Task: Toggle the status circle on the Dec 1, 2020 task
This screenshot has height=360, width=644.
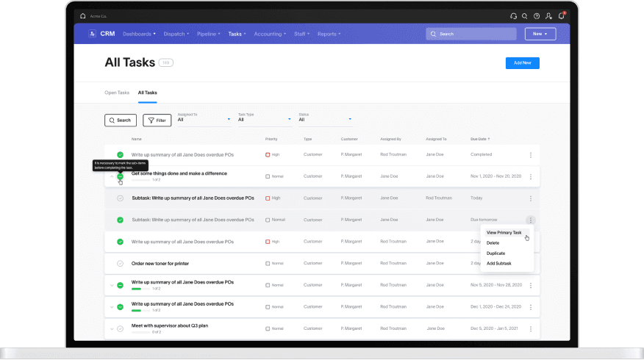Action: click(x=120, y=307)
